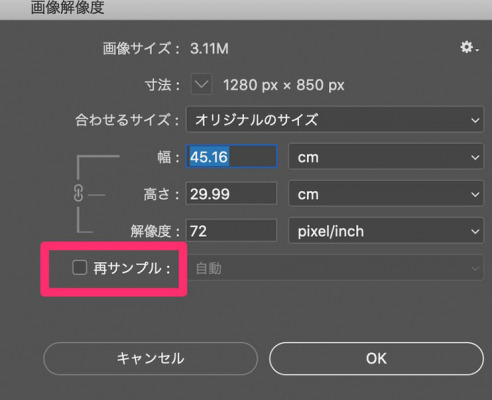Open the 合わせるサイズ dropdown
Image resolution: width=492 pixels, height=400 pixels.
(x=335, y=120)
